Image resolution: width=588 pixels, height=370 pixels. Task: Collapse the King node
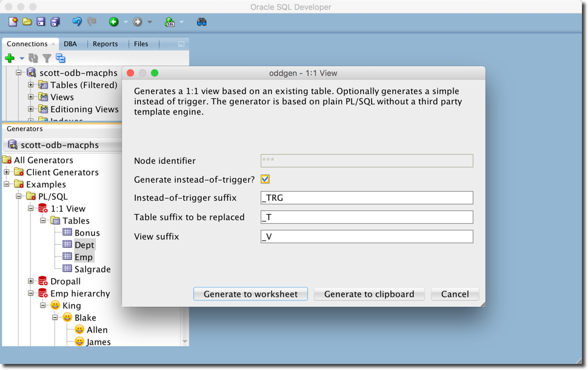pos(43,305)
